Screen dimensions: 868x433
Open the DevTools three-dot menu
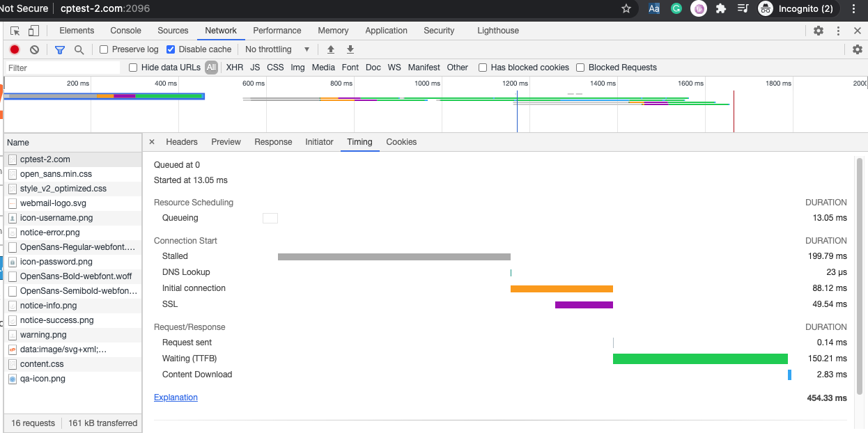tap(838, 31)
